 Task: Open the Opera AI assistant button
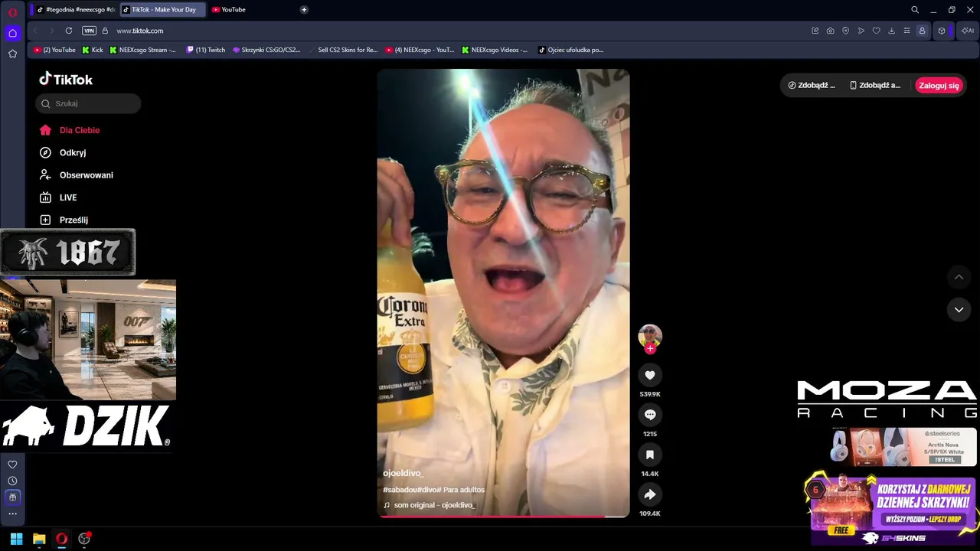tap(968, 31)
